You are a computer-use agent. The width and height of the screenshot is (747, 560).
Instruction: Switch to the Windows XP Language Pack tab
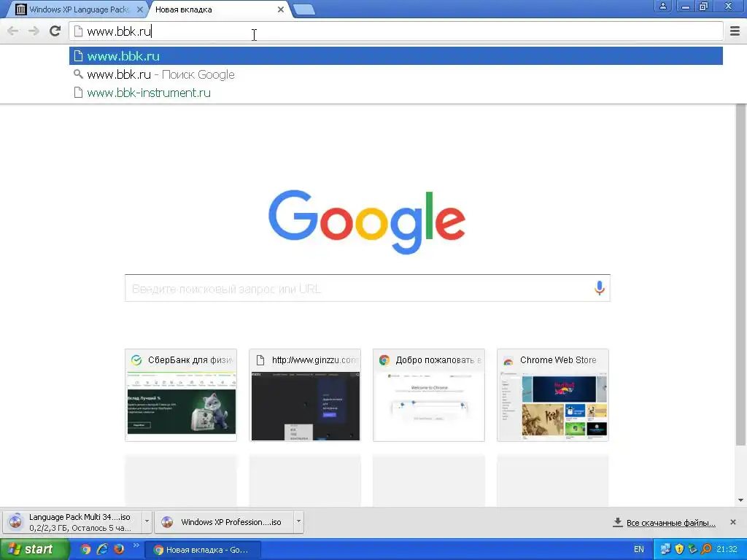coord(77,9)
